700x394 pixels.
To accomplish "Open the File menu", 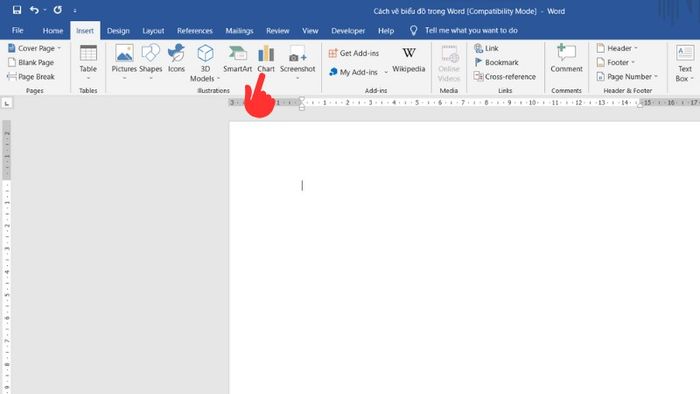I will click(x=18, y=30).
